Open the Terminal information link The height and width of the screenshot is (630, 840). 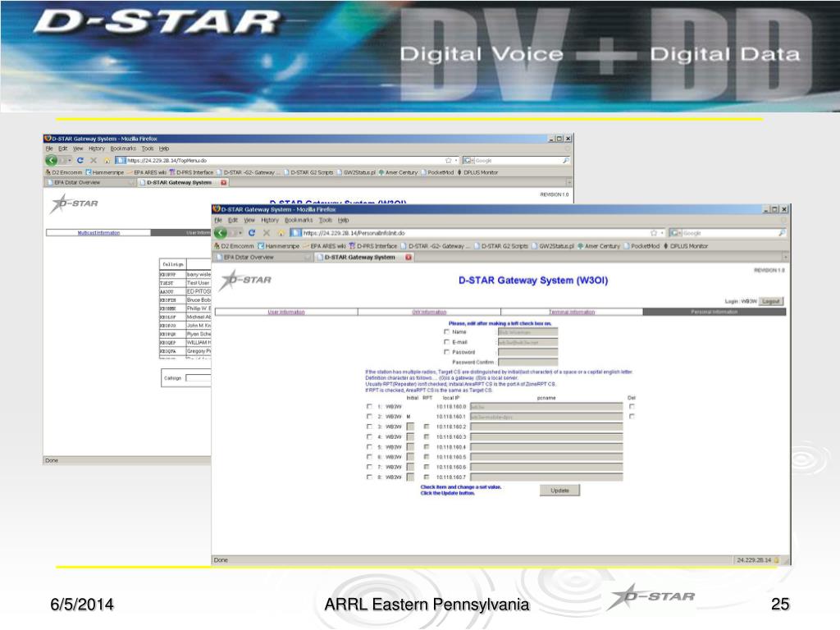(x=572, y=312)
